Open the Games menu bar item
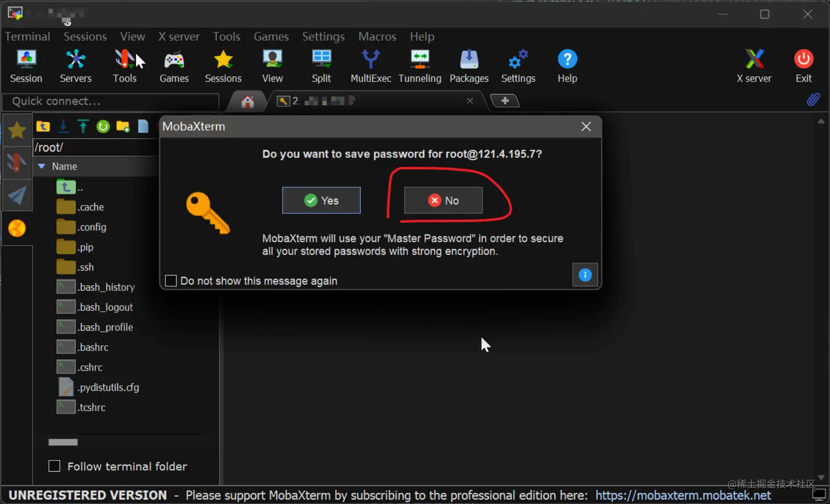This screenshot has height=504, width=830. pyautogui.click(x=271, y=36)
